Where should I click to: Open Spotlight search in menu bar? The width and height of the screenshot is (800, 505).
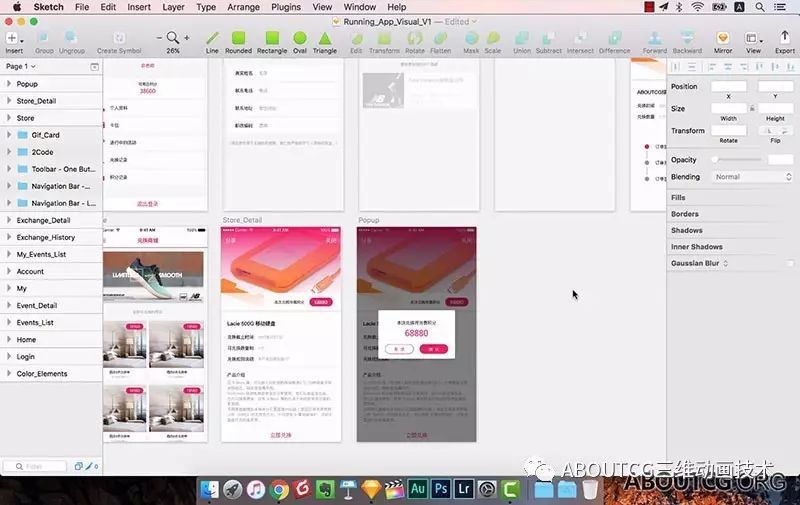point(760,7)
